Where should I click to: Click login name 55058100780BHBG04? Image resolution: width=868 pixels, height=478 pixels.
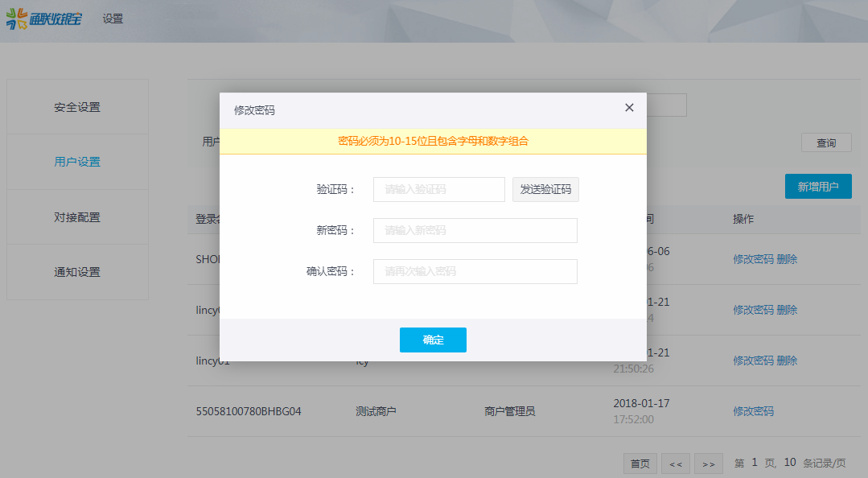(249, 411)
